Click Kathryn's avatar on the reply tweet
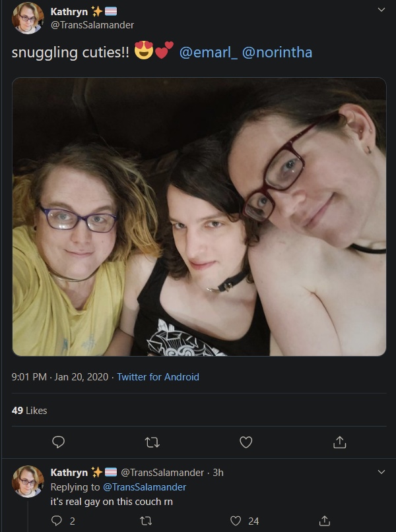The height and width of the screenshot is (532, 396). tap(28, 481)
